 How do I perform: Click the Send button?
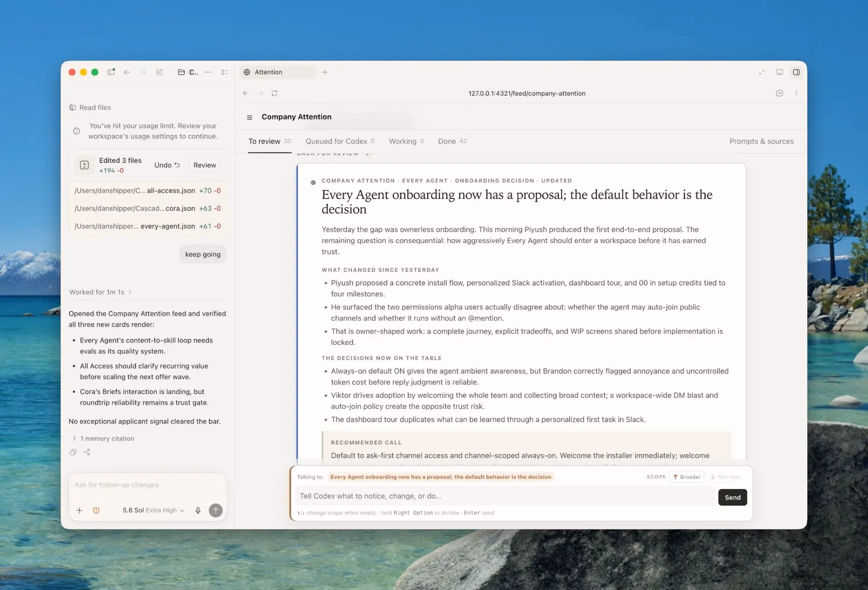point(732,497)
